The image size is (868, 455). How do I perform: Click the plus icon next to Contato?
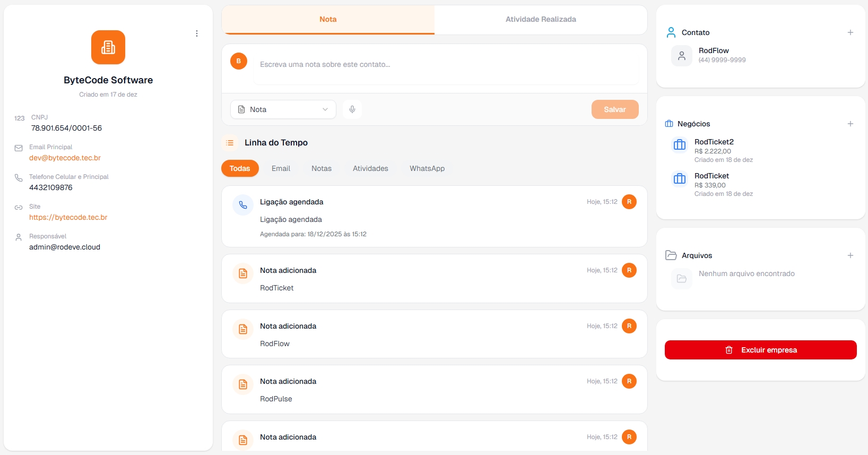pos(850,32)
